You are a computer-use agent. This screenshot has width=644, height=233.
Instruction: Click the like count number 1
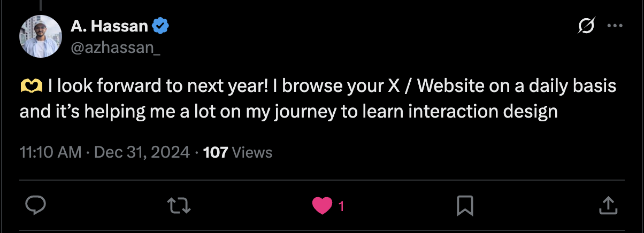[341, 206]
